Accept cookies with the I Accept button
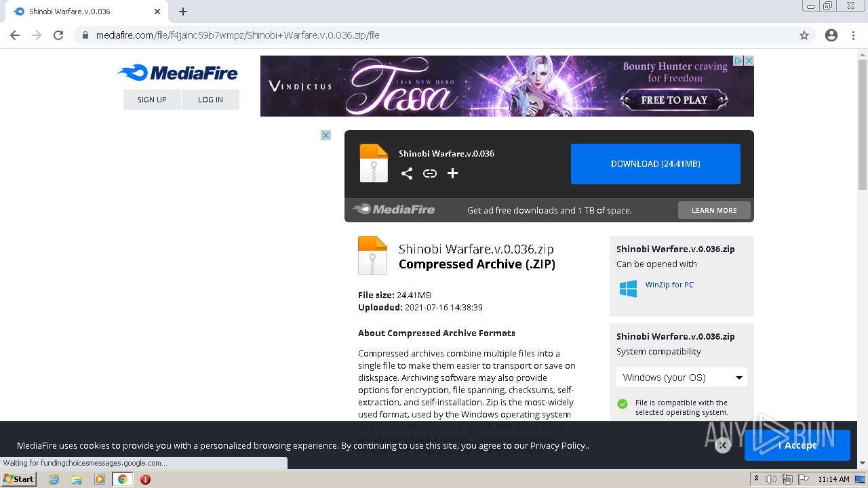868x488 pixels. click(797, 445)
